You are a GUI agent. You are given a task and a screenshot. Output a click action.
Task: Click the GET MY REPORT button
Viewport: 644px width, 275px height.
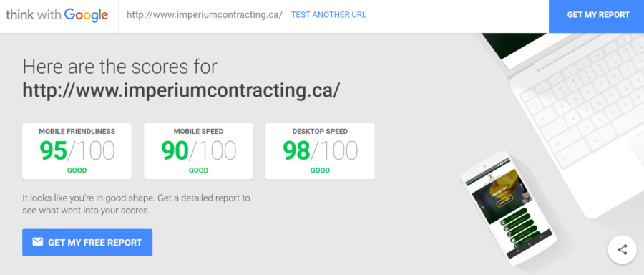tap(596, 16)
